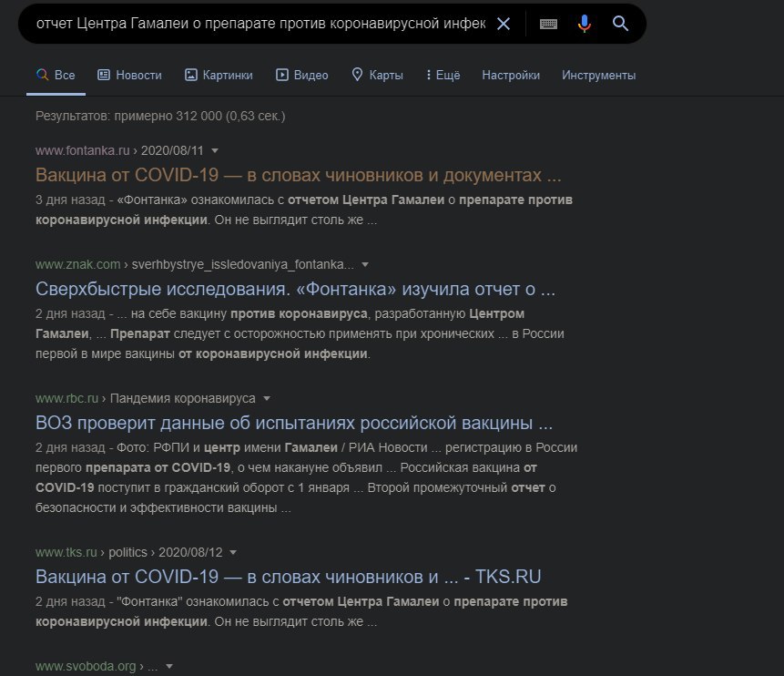784x676 pixels.
Task: Switch to the Новости tab
Action: (129, 75)
